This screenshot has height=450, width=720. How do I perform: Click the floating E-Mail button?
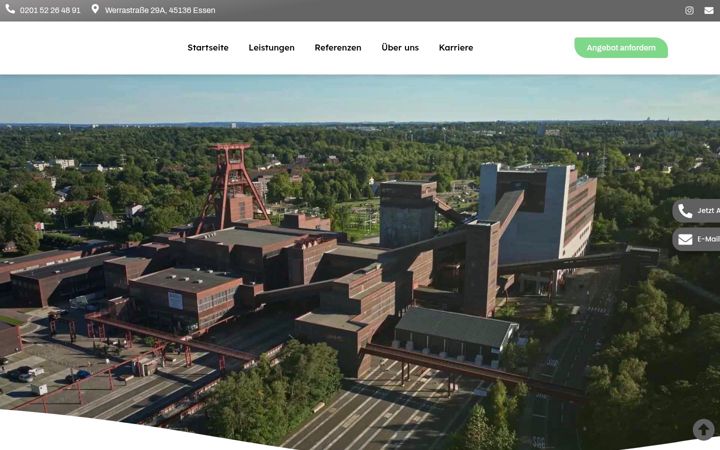click(x=696, y=239)
